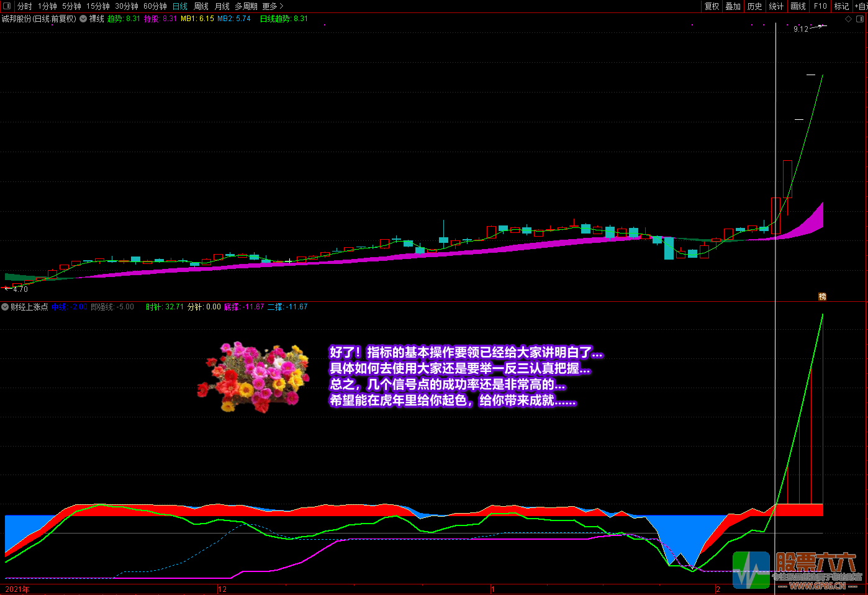868x595 pixels.
Task: Click the flower bouquet image
Action: [254, 376]
